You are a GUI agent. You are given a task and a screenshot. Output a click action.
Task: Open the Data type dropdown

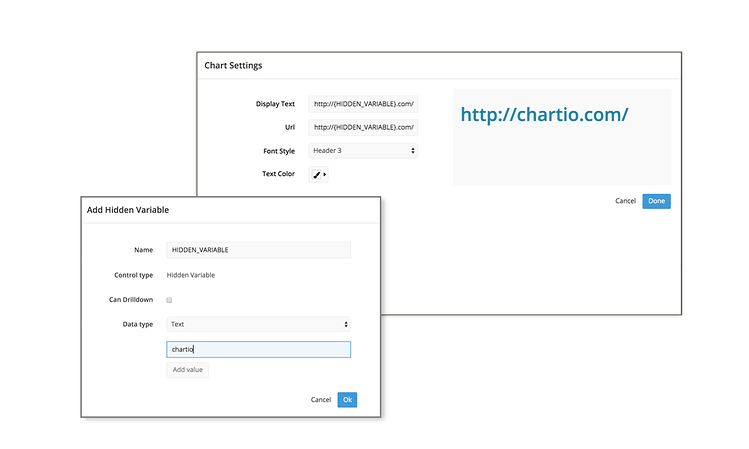coord(258,324)
